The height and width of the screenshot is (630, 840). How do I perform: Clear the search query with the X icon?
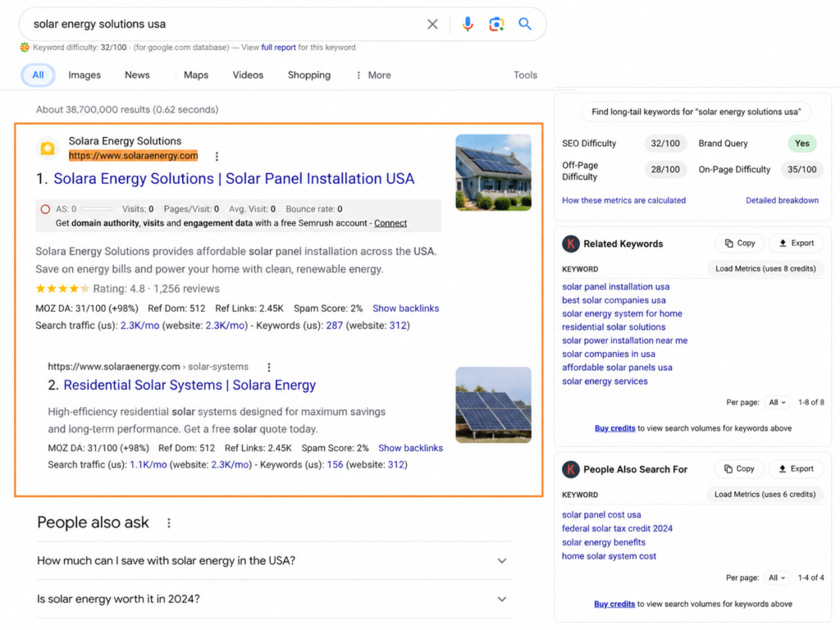click(x=432, y=24)
